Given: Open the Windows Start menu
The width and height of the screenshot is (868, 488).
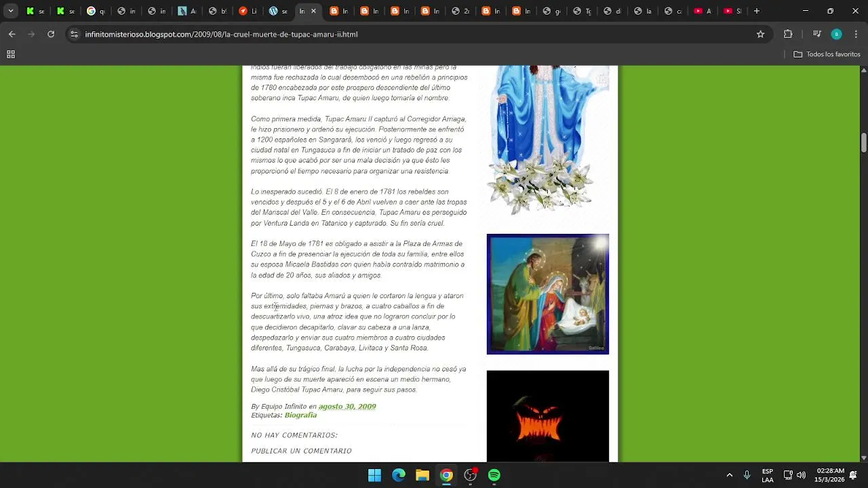Looking at the screenshot, I should pos(374,475).
